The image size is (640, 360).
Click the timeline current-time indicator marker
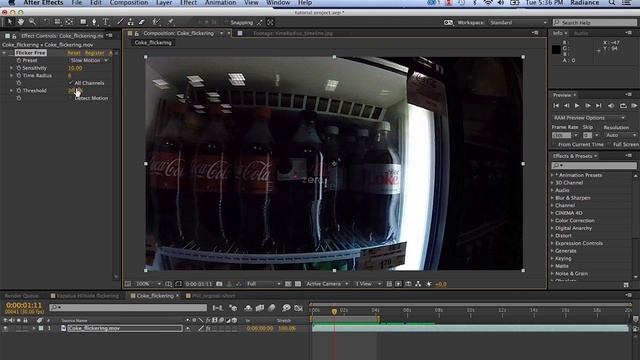point(334,311)
